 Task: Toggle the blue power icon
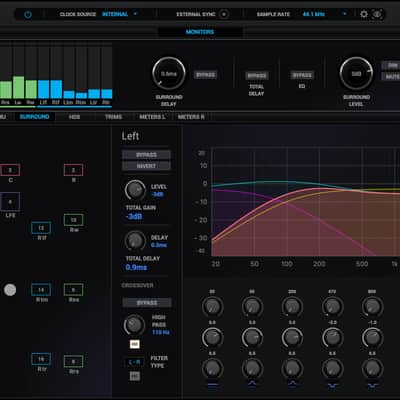click(28, 14)
